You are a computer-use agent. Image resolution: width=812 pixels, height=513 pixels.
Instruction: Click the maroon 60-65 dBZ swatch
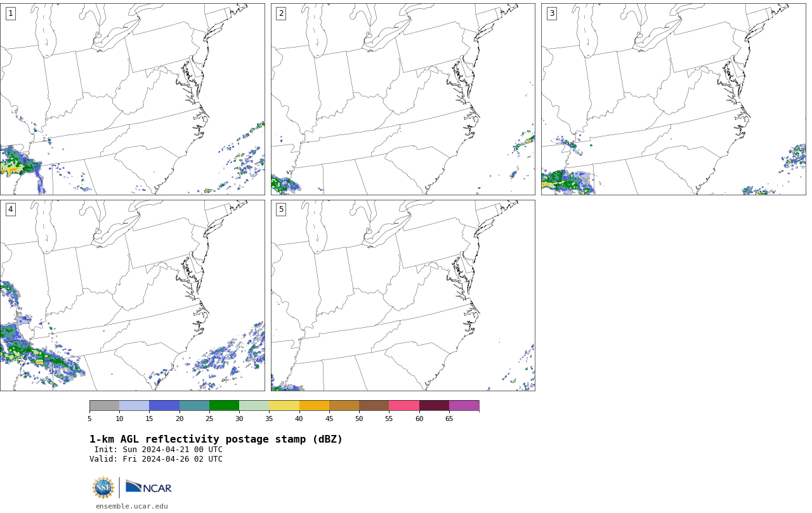coord(434,406)
